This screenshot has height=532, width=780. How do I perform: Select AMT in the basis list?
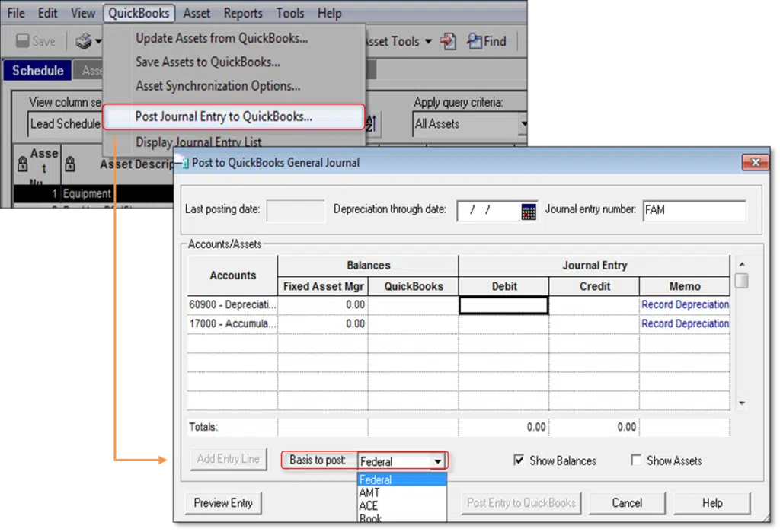tap(402, 492)
